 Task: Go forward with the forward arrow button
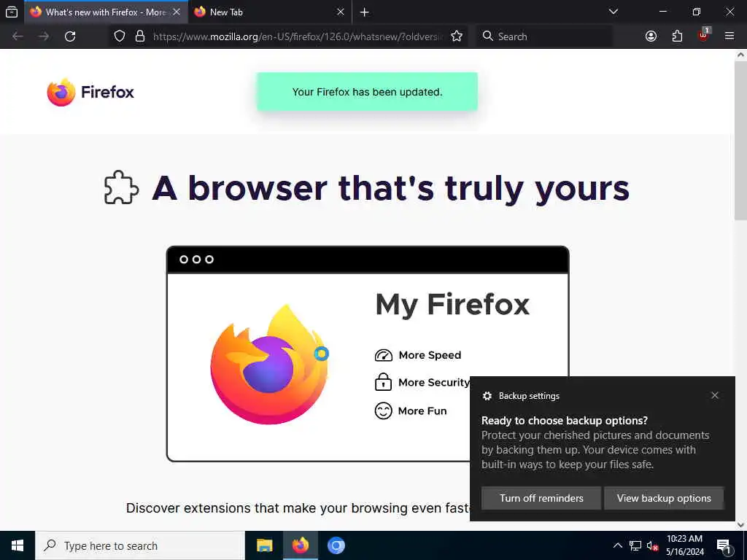[44, 36]
